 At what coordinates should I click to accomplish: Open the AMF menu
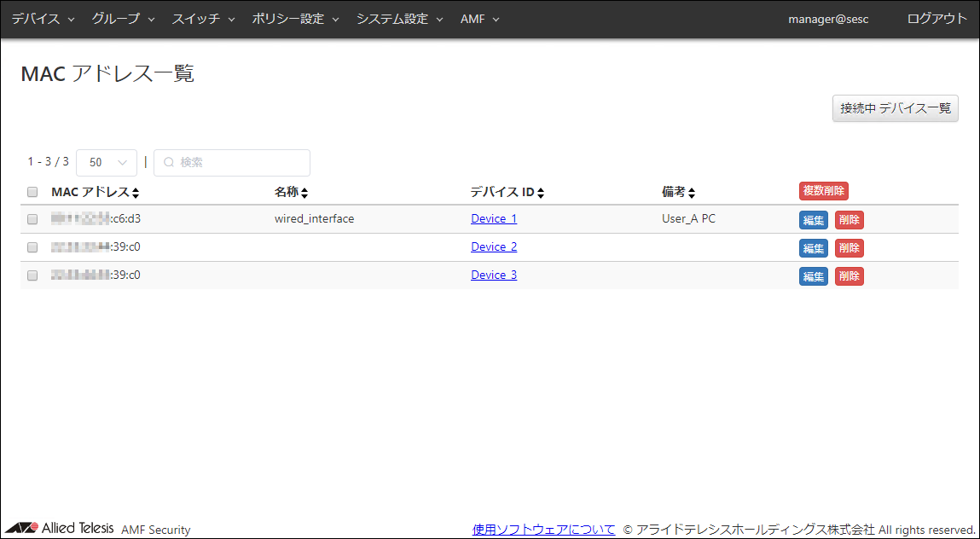(479, 19)
